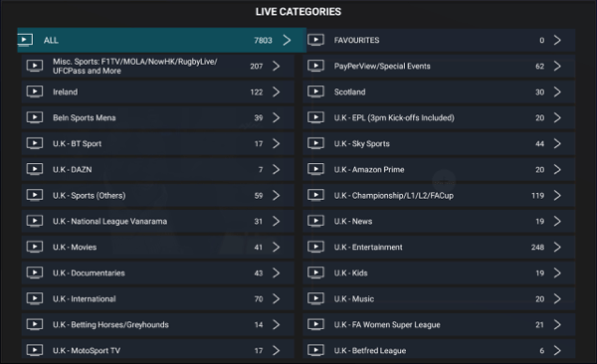Image resolution: width=597 pixels, height=364 pixels.
Task: Open U.K - Championship/L1/L2/FACup category
Action: click(439, 195)
